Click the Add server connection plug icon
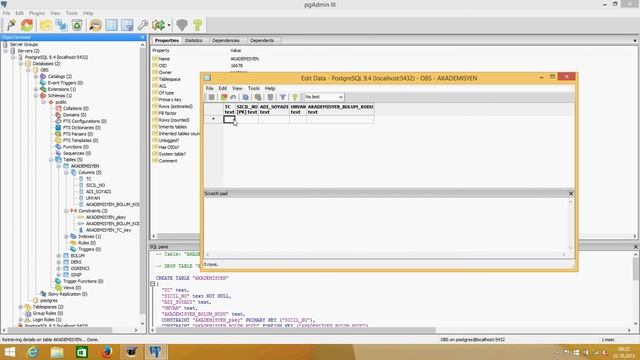 [x=11, y=25]
